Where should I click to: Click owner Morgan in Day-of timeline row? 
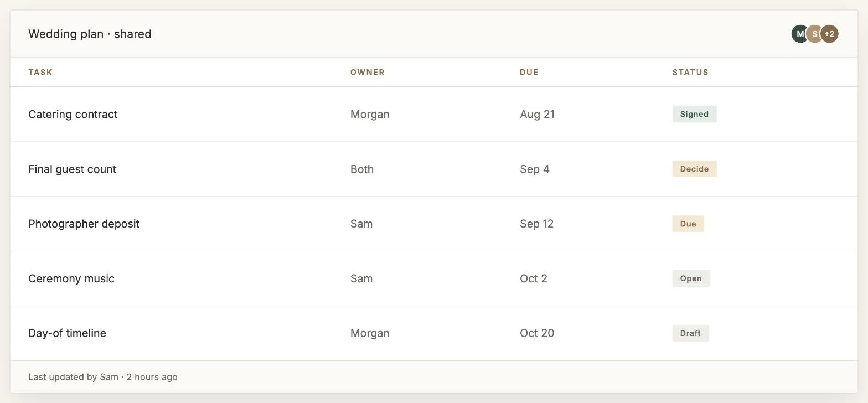point(370,333)
